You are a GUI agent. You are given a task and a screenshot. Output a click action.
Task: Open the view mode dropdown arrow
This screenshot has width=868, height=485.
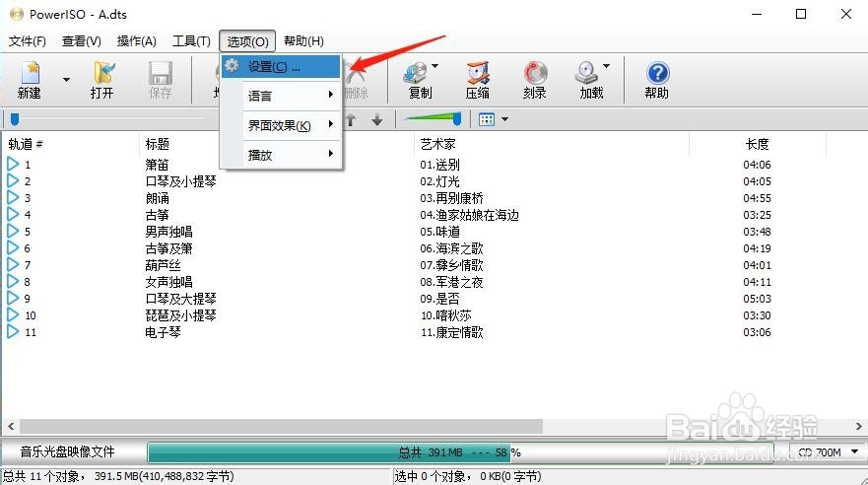pyautogui.click(x=504, y=119)
